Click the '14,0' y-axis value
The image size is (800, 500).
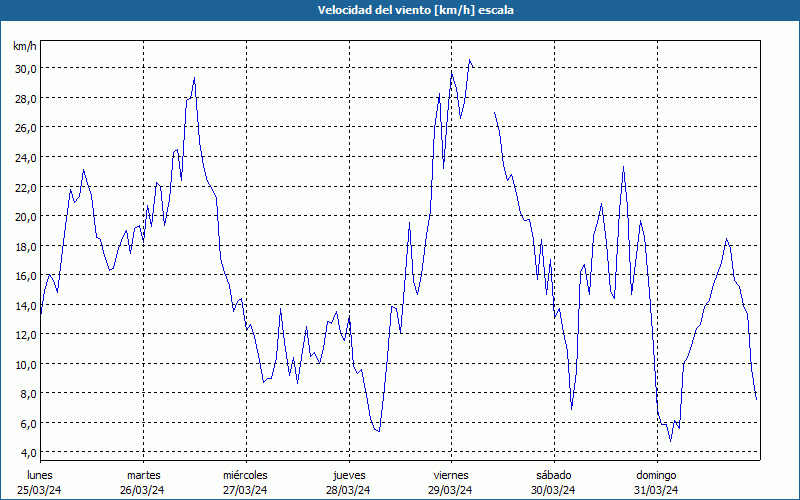click(x=25, y=306)
